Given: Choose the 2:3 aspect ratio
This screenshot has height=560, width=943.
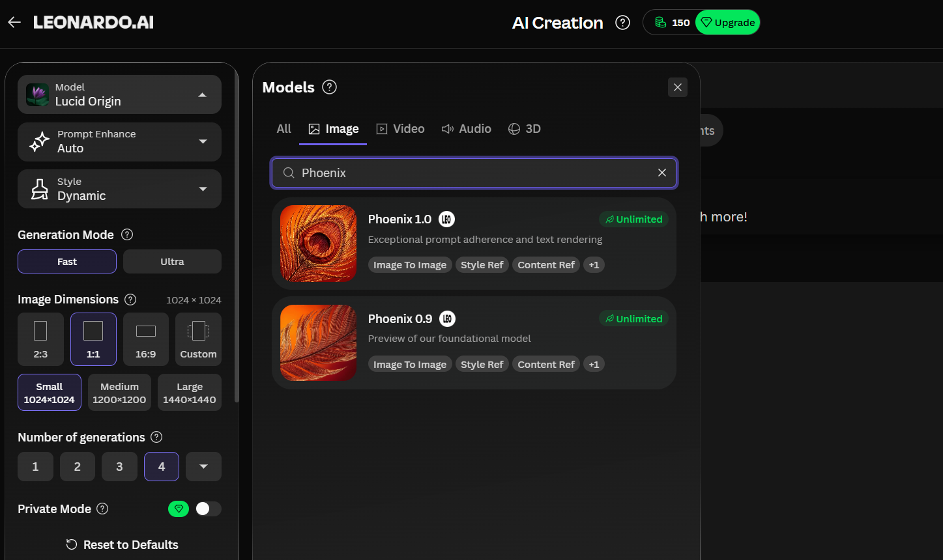Looking at the screenshot, I should click(x=40, y=339).
